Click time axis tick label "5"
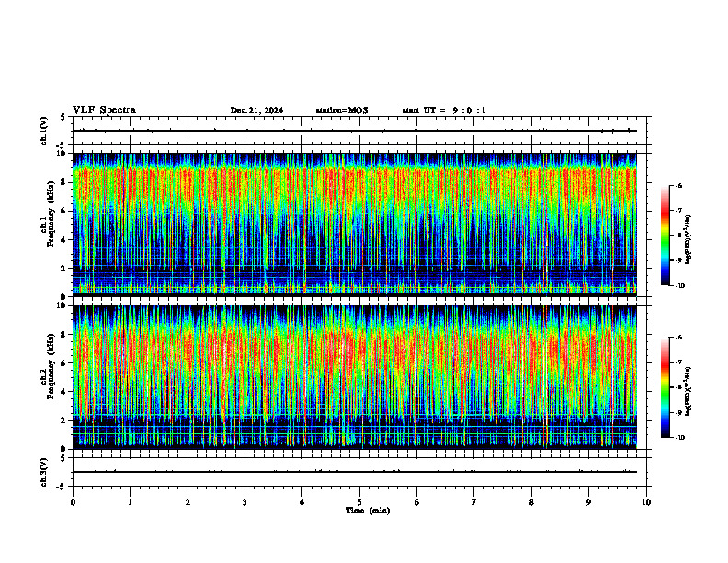The height and width of the screenshot is (563, 728). [359, 502]
